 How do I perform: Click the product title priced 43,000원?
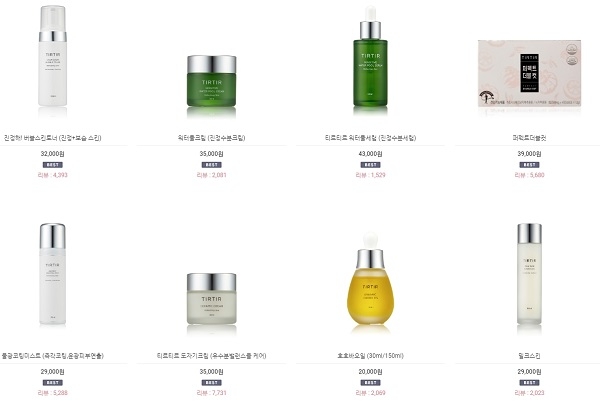pyautogui.click(x=370, y=138)
